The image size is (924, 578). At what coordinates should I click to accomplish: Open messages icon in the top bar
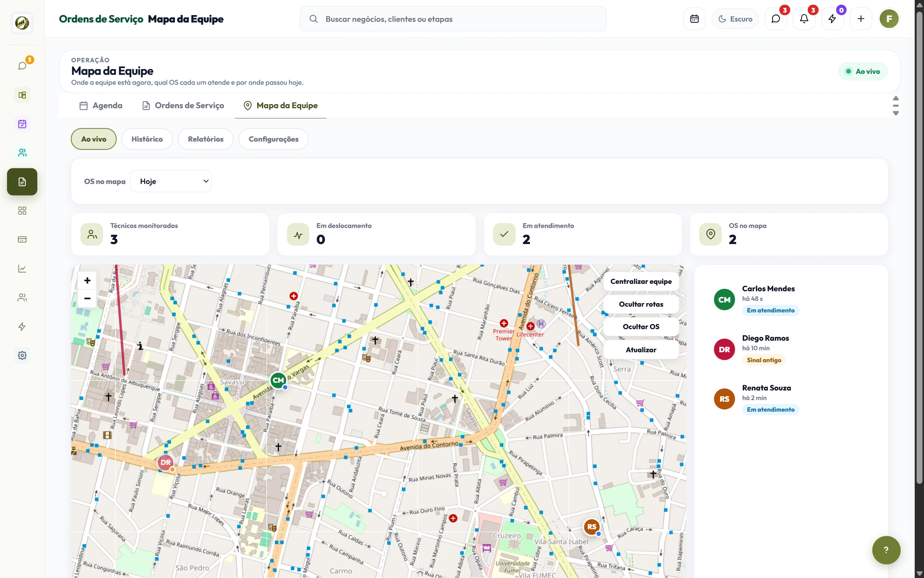pyautogui.click(x=776, y=19)
